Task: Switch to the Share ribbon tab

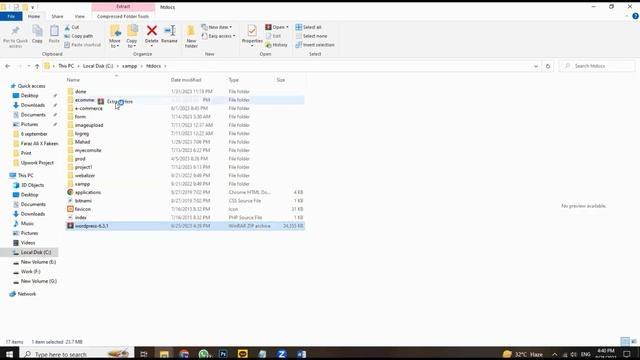Action: click(57, 16)
